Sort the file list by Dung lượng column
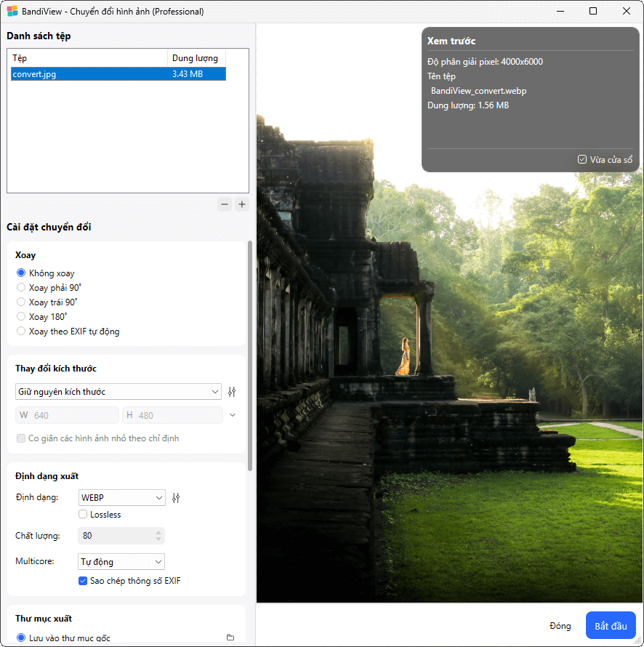The height and width of the screenshot is (647, 644). pyautogui.click(x=196, y=58)
